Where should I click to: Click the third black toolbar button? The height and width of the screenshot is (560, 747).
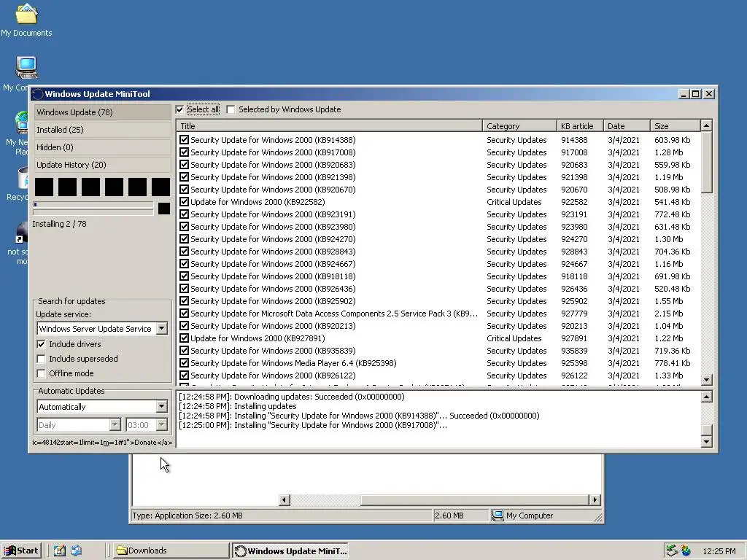click(90, 187)
